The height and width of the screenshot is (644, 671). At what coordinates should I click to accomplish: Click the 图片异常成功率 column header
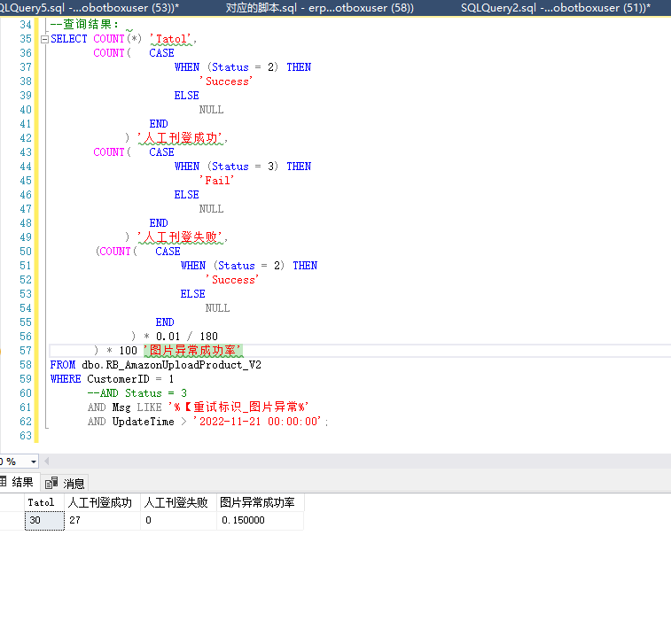(261, 502)
